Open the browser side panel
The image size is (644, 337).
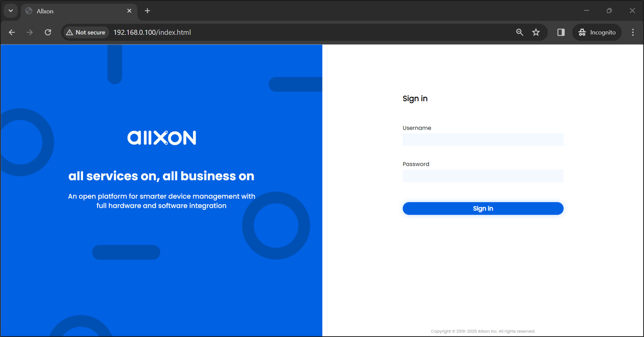pyautogui.click(x=561, y=32)
